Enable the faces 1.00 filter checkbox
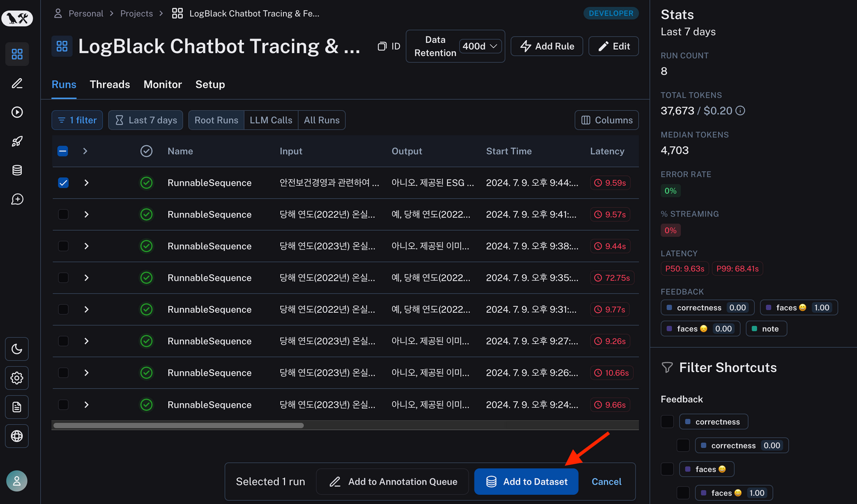 [x=683, y=493]
